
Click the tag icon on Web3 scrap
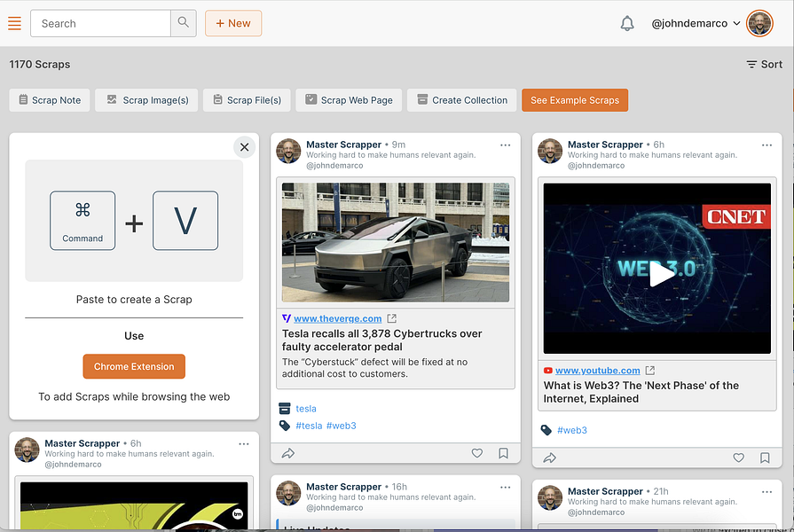click(546, 430)
